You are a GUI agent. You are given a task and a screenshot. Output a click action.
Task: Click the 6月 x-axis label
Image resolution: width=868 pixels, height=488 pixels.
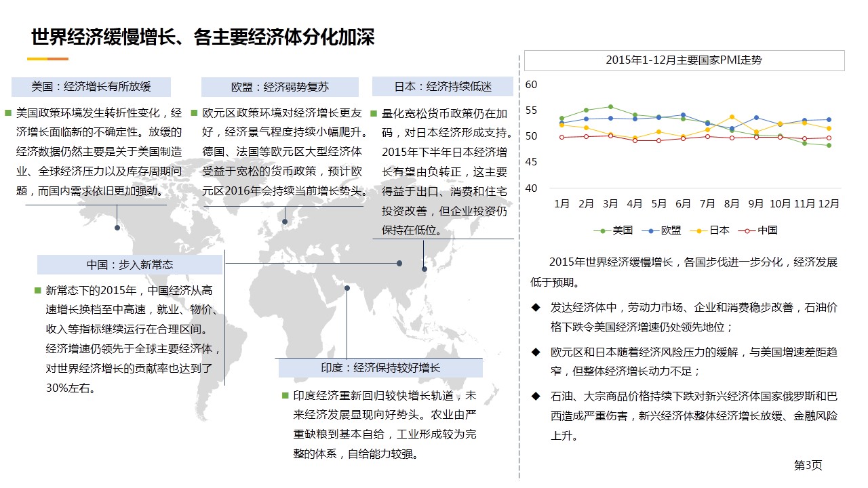coord(683,203)
